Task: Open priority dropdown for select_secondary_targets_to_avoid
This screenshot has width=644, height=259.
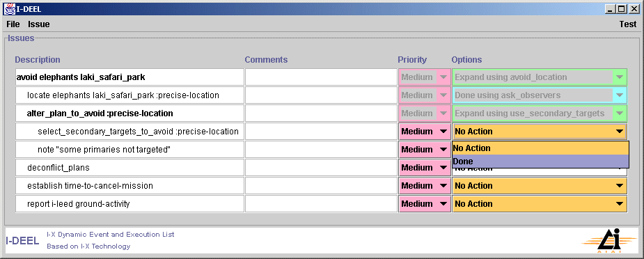Action: (425, 132)
